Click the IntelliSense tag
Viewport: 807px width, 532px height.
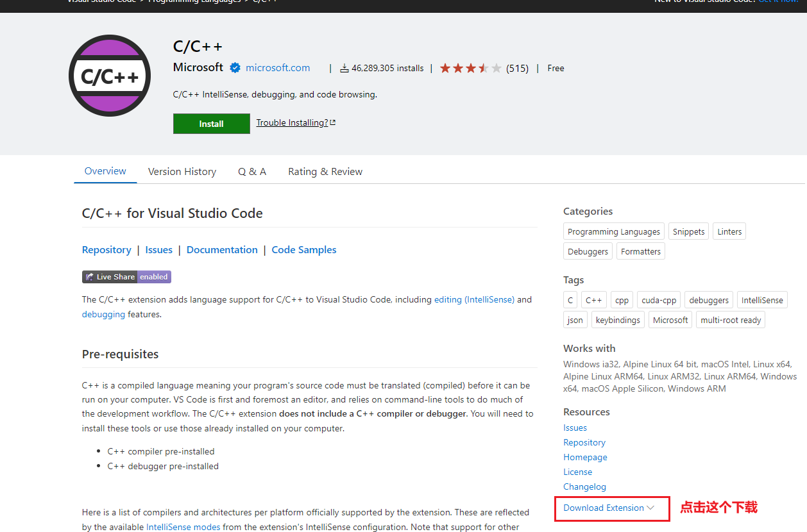(x=762, y=300)
